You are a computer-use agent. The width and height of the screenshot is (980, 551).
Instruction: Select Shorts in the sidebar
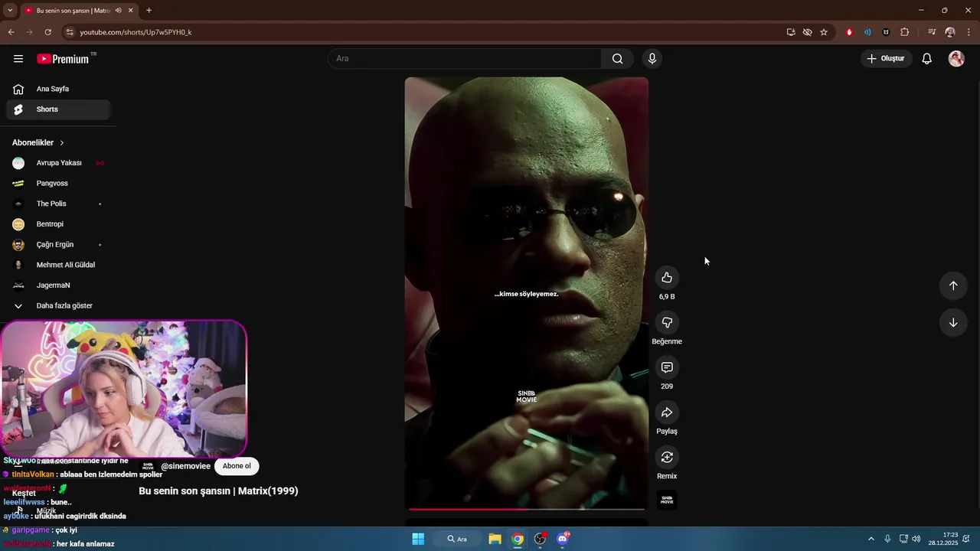pos(58,109)
